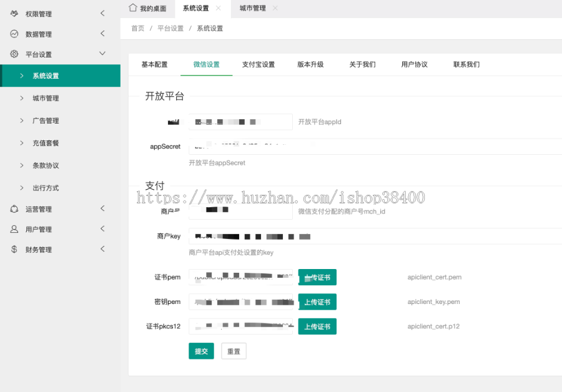562x392 pixels.
Task: Click the 提交 submit button
Action: point(202,351)
